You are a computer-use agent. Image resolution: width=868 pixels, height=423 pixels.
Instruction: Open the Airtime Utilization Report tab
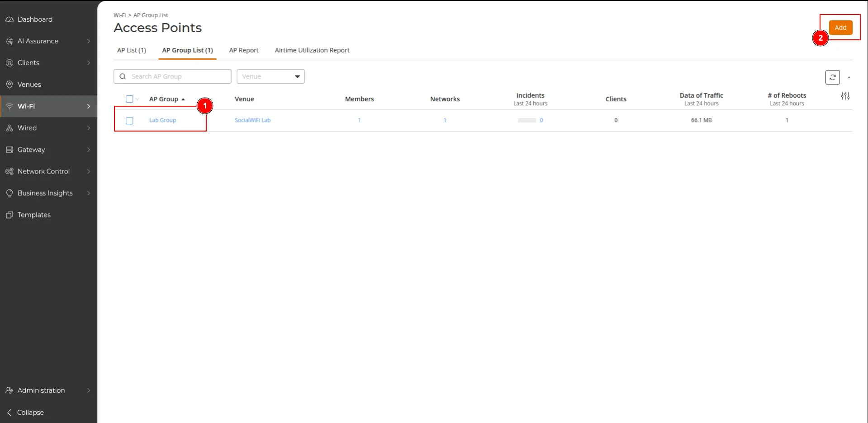tap(312, 50)
